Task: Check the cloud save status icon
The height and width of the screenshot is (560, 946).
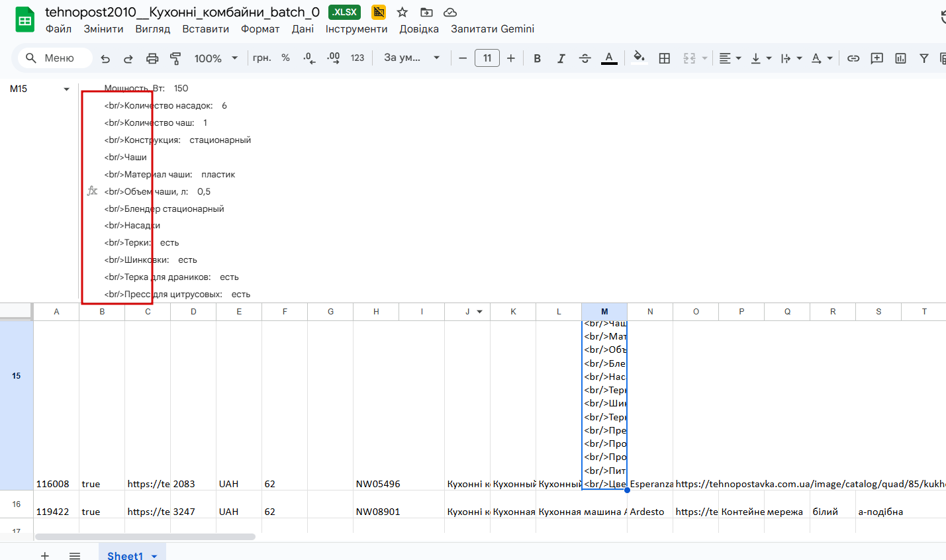Action: tap(450, 12)
